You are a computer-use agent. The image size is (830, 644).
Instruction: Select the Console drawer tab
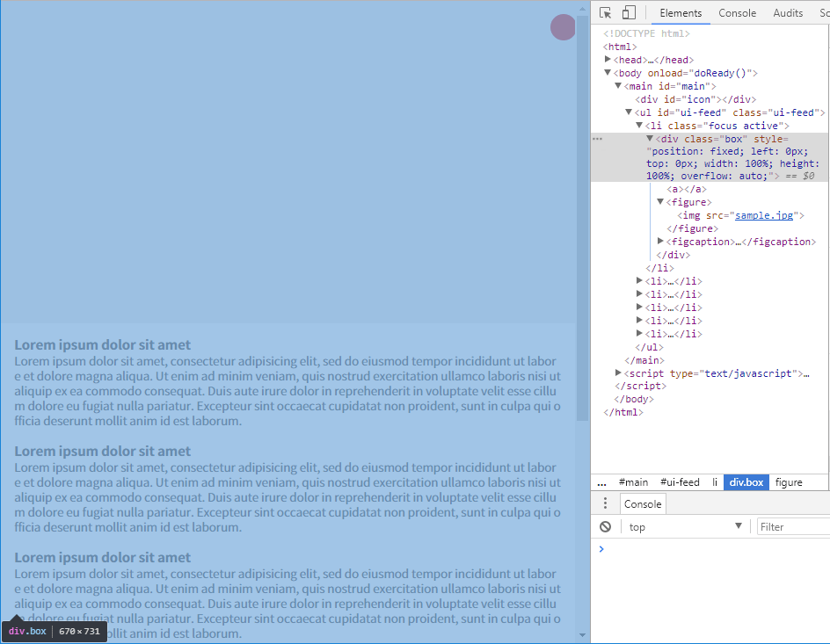pyautogui.click(x=643, y=504)
